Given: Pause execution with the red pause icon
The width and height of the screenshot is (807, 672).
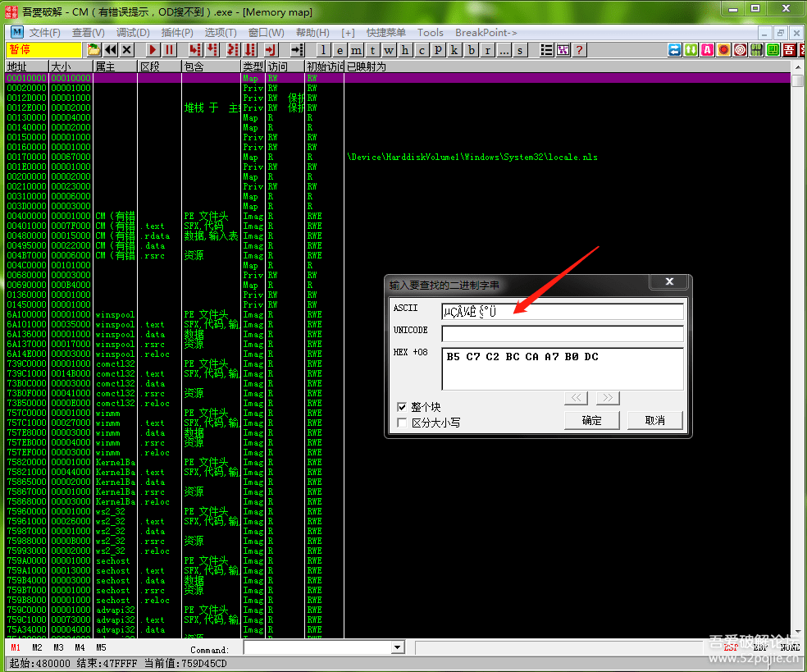Looking at the screenshot, I should [x=169, y=50].
